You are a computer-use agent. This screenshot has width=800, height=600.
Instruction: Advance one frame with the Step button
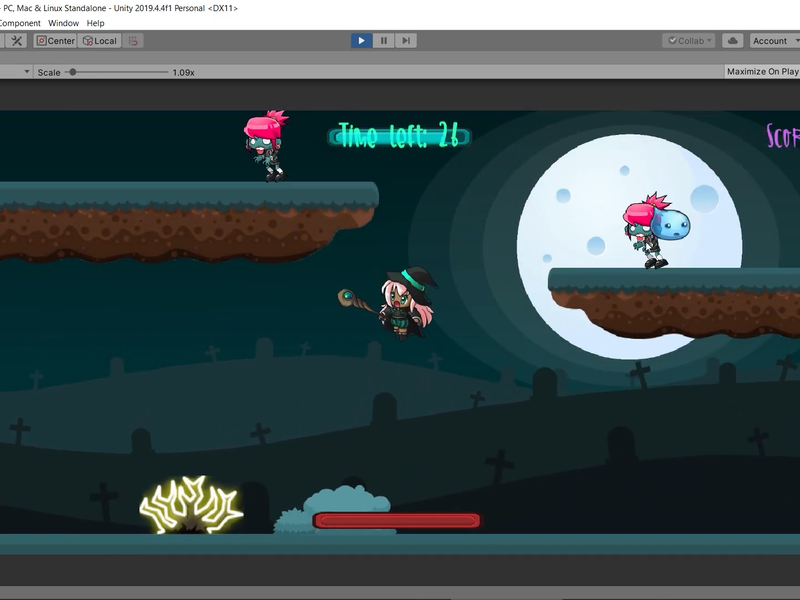[x=406, y=40]
